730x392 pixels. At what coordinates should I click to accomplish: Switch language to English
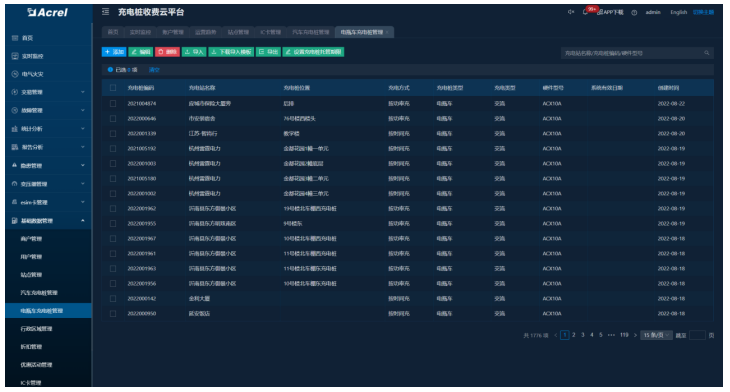(x=678, y=12)
